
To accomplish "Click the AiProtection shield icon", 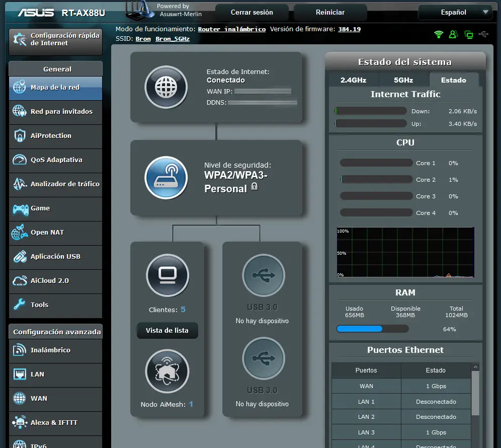I will pyautogui.click(x=20, y=135).
